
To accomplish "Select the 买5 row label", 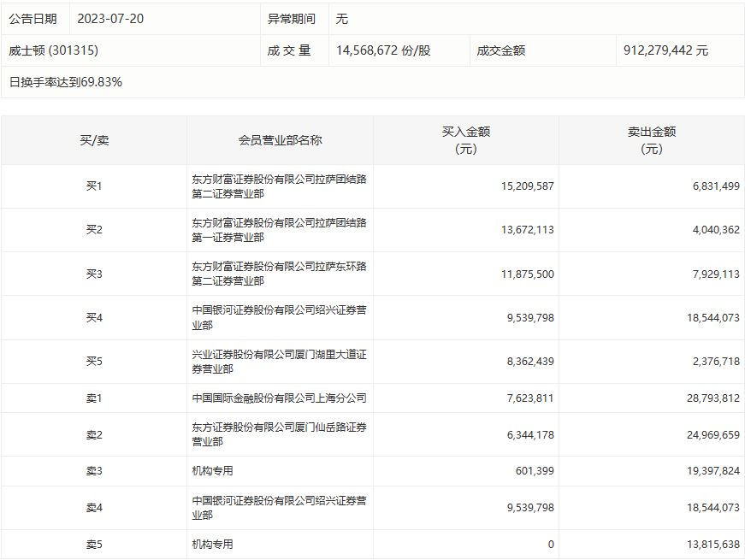I will click(94, 362).
